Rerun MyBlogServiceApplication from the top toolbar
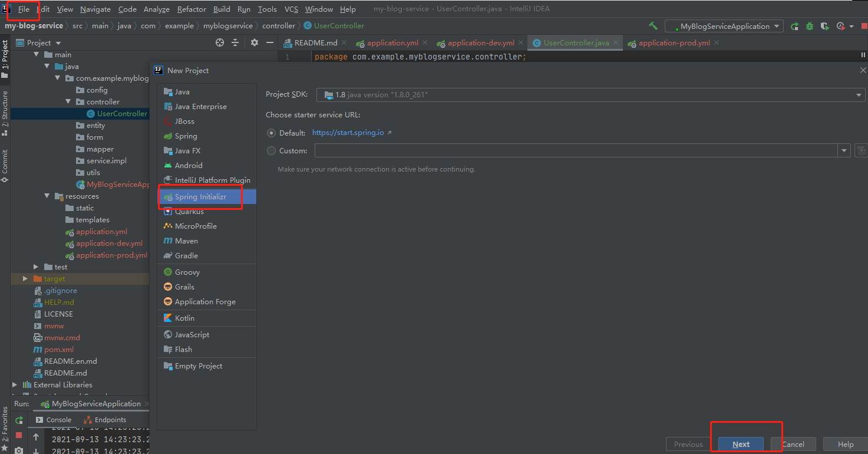 tap(795, 26)
